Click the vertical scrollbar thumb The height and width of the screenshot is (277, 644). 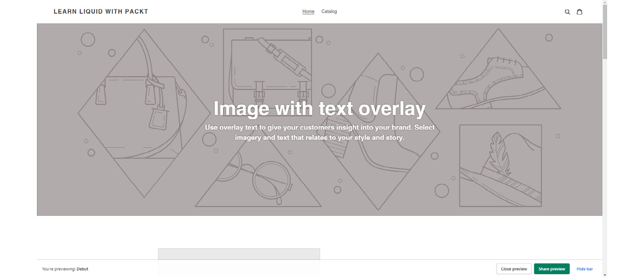[x=605, y=31]
